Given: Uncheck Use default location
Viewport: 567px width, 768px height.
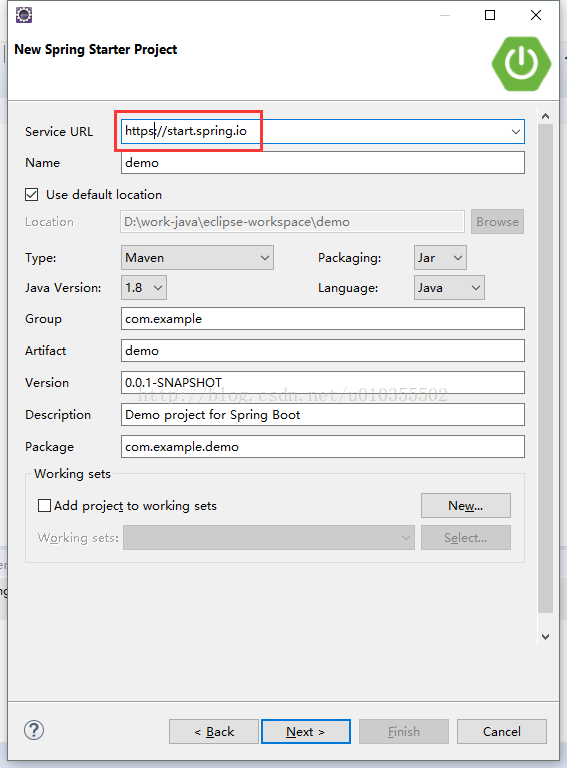Looking at the screenshot, I should click(31, 194).
